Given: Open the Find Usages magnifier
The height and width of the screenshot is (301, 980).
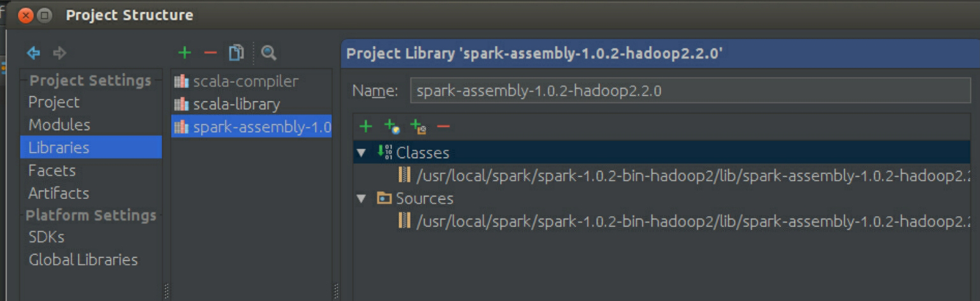Looking at the screenshot, I should 269,53.
